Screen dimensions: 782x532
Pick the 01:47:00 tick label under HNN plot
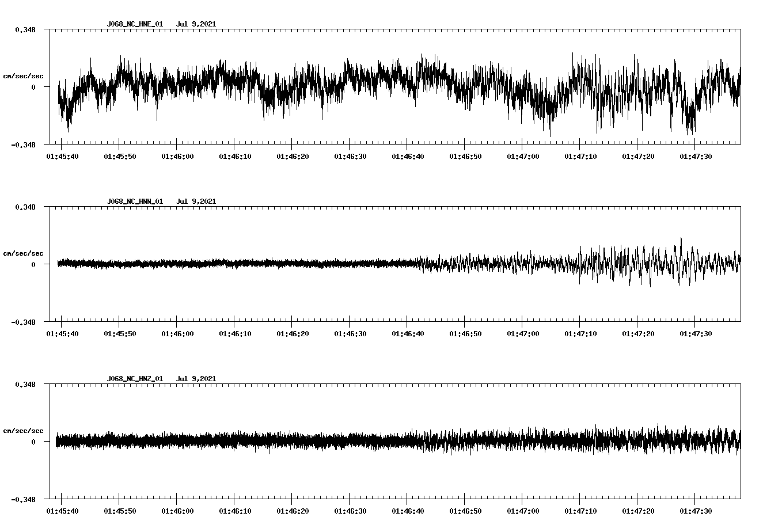[x=523, y=334]
